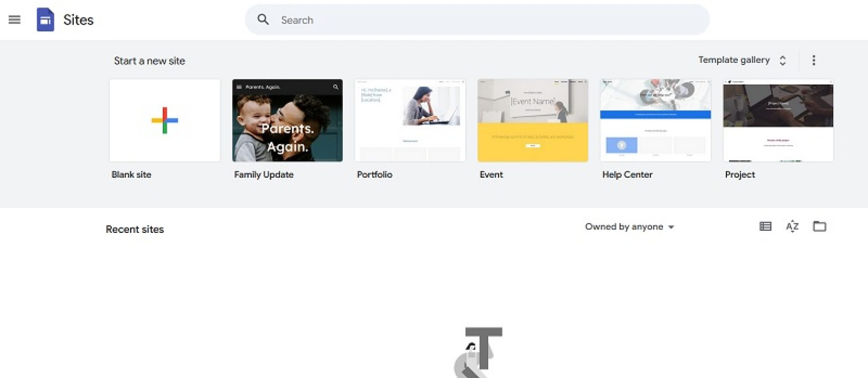Click the search icon in Family Update thumbnail
This screenshot has width=868, height=378.
click(335, 87)
